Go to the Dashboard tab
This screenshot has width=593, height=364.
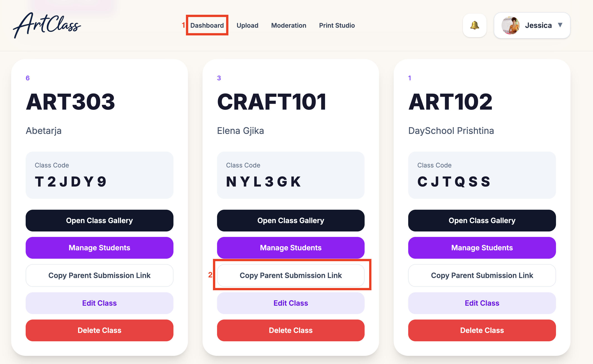point(207,25)
